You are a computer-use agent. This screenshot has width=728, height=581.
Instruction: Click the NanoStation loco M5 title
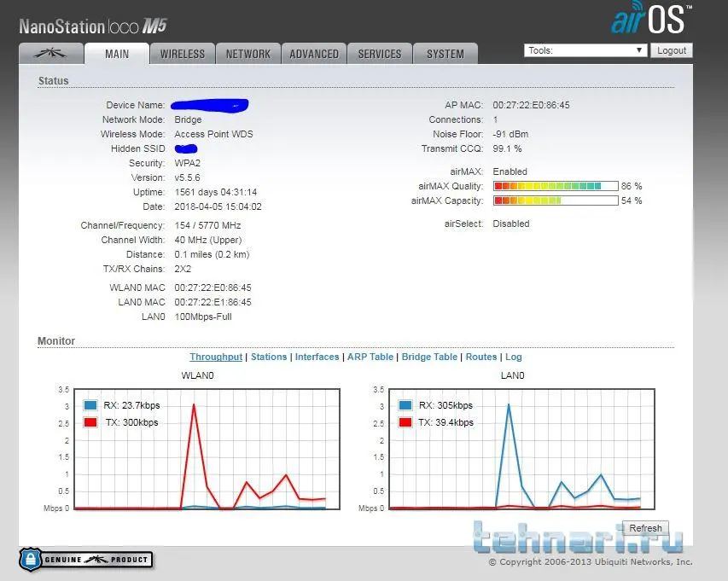(x=93, y=26)
